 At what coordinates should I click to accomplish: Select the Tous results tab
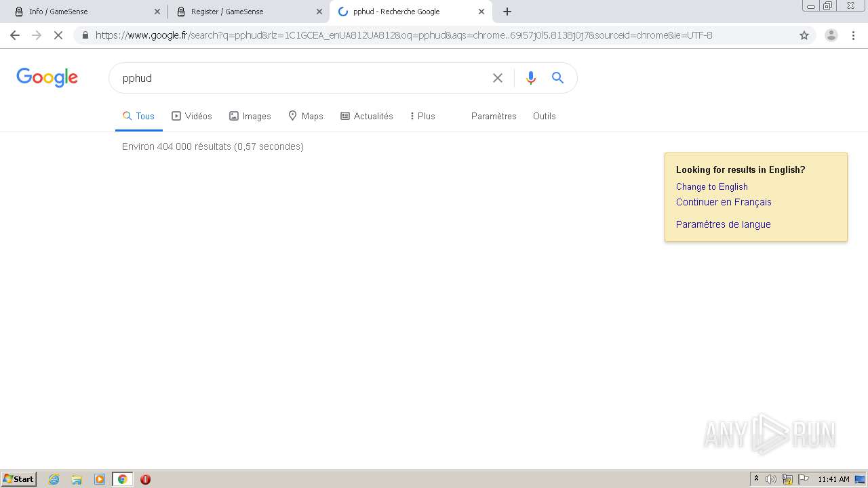pos(138,116)
